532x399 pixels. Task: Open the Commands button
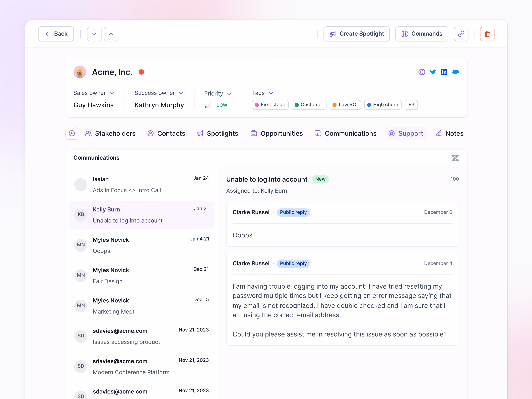[x=422, y=34]
